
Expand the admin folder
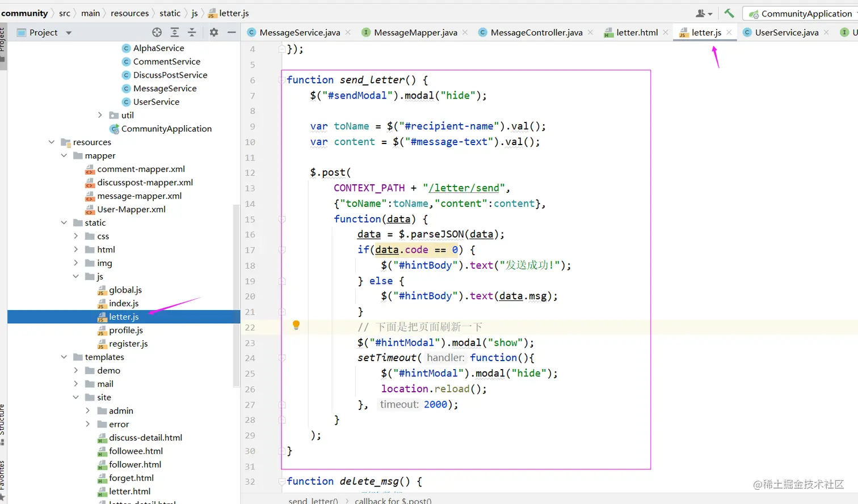[88, 410]
